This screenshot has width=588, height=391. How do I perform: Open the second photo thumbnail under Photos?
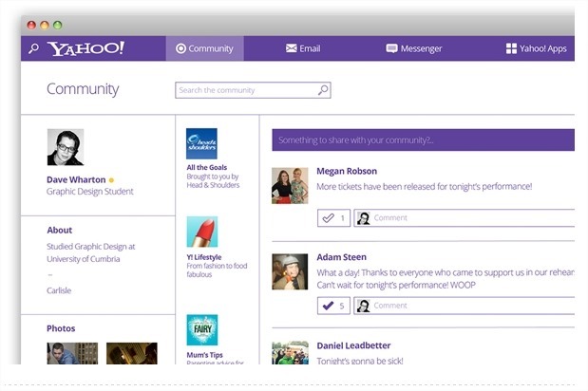[132, 353]
